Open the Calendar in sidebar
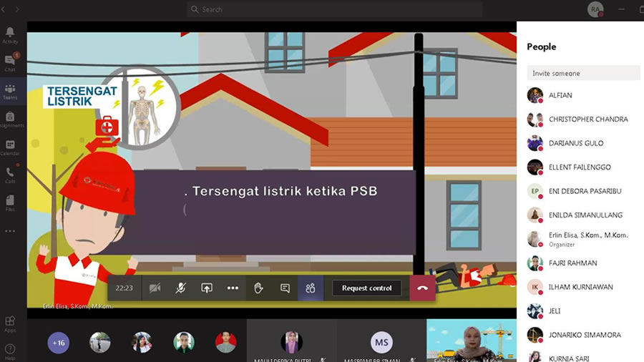 (10, 147)
